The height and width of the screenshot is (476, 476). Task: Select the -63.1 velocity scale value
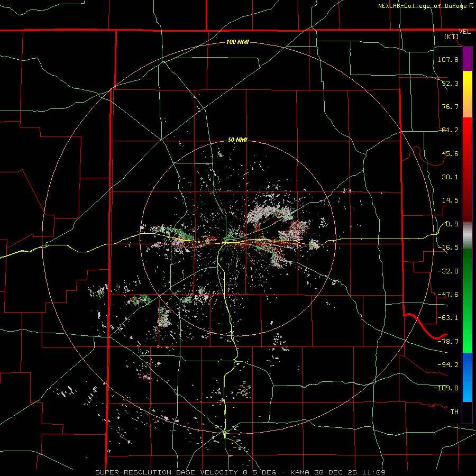click(x=448, y=318)
